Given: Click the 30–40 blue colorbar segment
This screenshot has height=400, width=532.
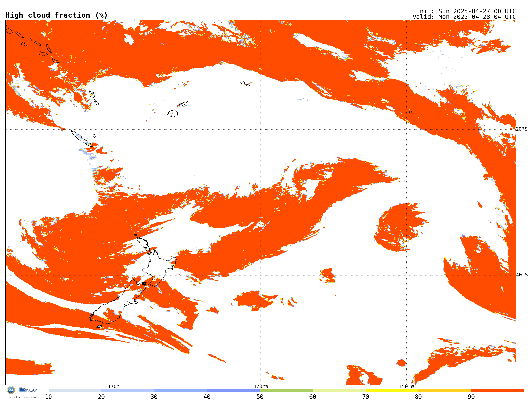Looking at the screenshot, I should tap(181, 391).
